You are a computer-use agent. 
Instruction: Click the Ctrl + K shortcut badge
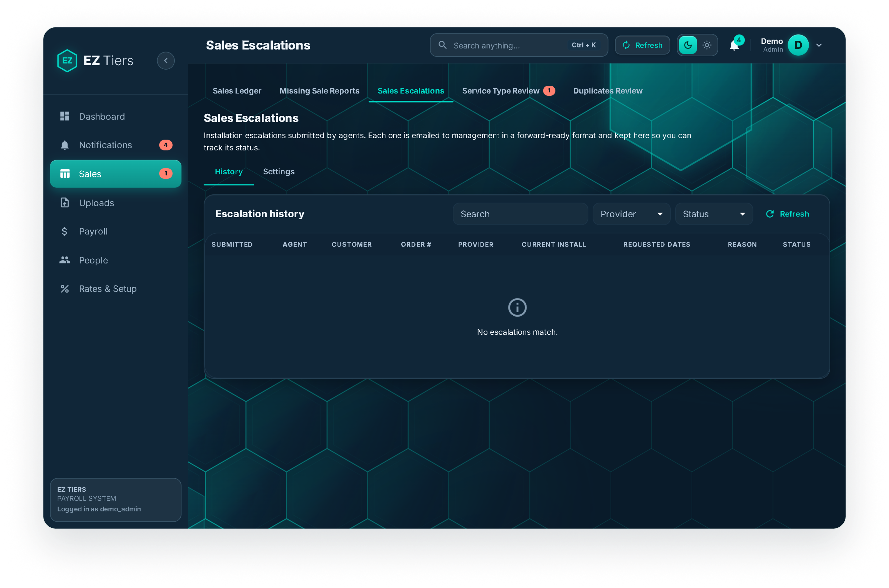click(x=583, y=46)
